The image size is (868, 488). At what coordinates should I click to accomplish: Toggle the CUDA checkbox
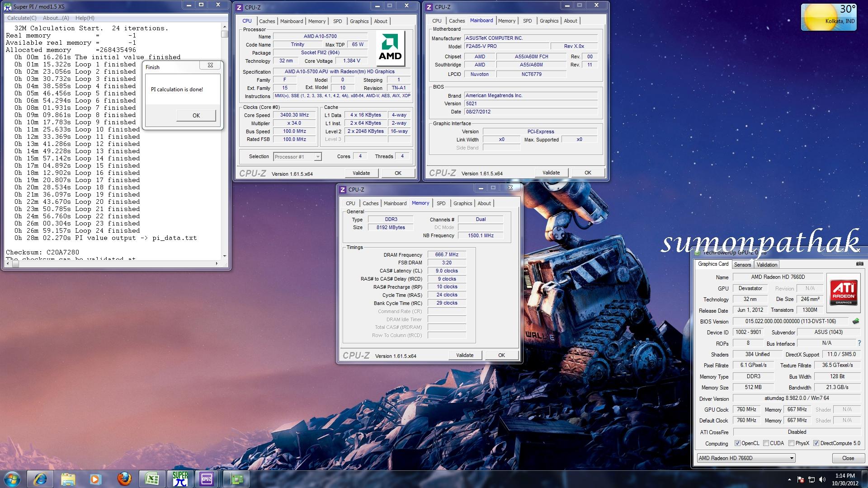tap(766, 443)
